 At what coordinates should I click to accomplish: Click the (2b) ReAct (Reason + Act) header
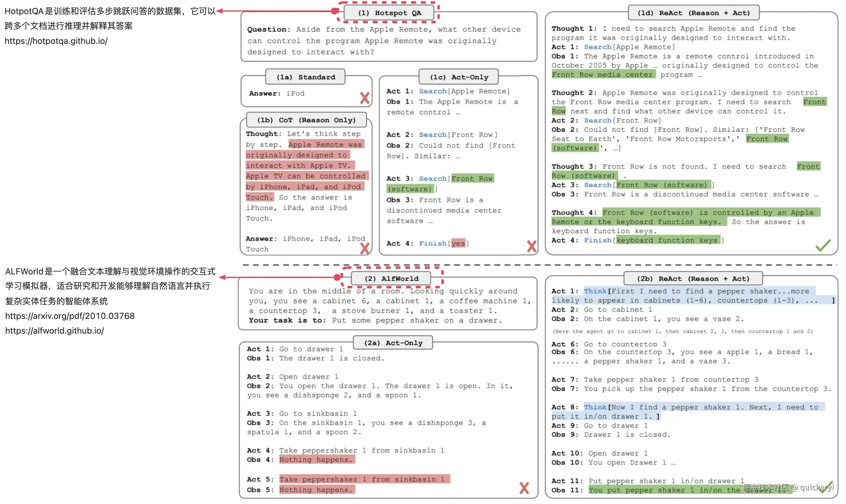click(x=693, y=278)
